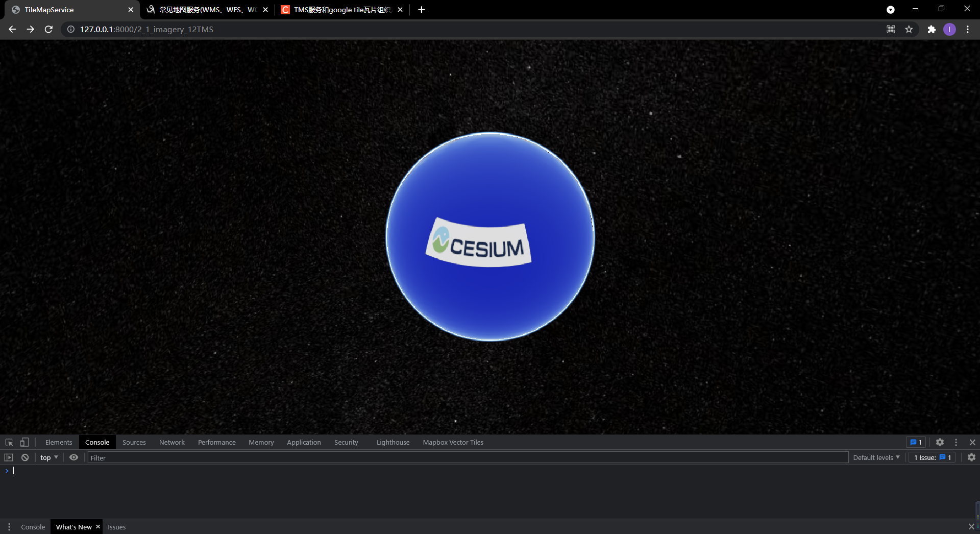Image resolution: width=980 pixels, height=534 pixels.
Task: Open the Lighthouse panel
Action: [x=393, y=443]
